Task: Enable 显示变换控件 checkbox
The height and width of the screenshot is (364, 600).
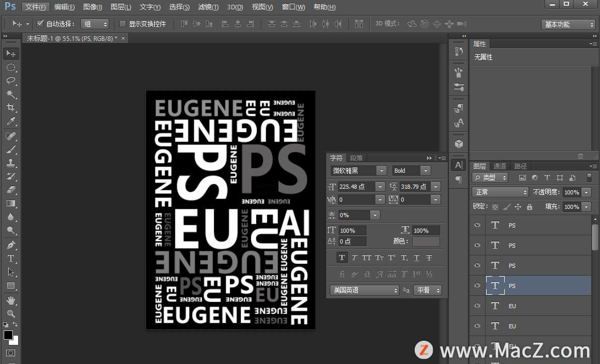Action: click(x=123, y=24)
